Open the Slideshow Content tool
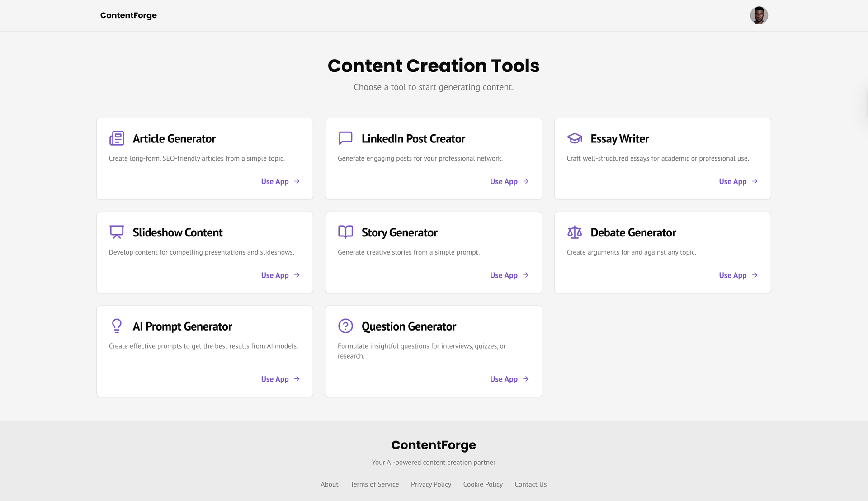Viewport: 868px width, 501px height. pyautogui.click(x=275, y=275)
